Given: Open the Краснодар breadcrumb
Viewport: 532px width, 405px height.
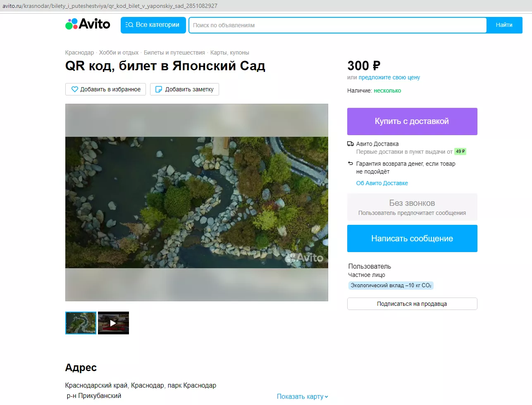Looking at the screenshot, I should click(79, 52).
